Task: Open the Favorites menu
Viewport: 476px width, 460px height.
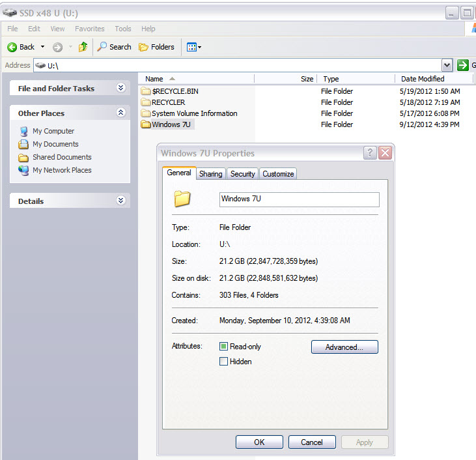Action: click(90, 29)
